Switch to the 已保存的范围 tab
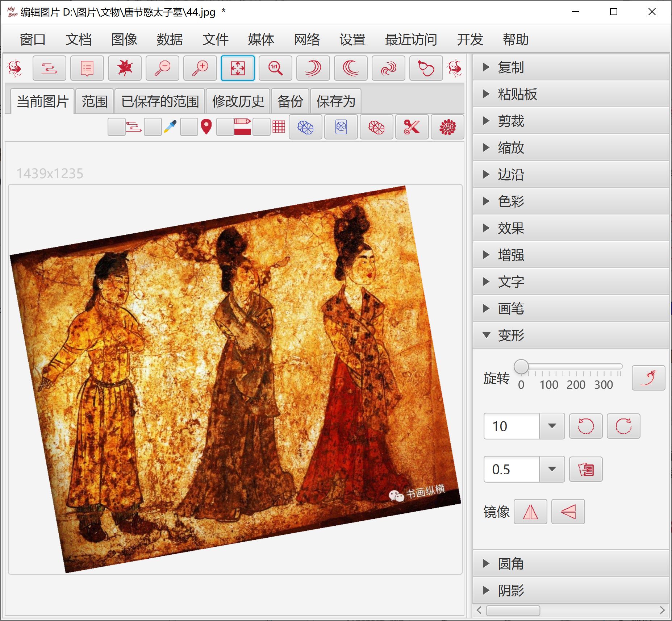Screen dimensions: 672x621 pos(160,101)
